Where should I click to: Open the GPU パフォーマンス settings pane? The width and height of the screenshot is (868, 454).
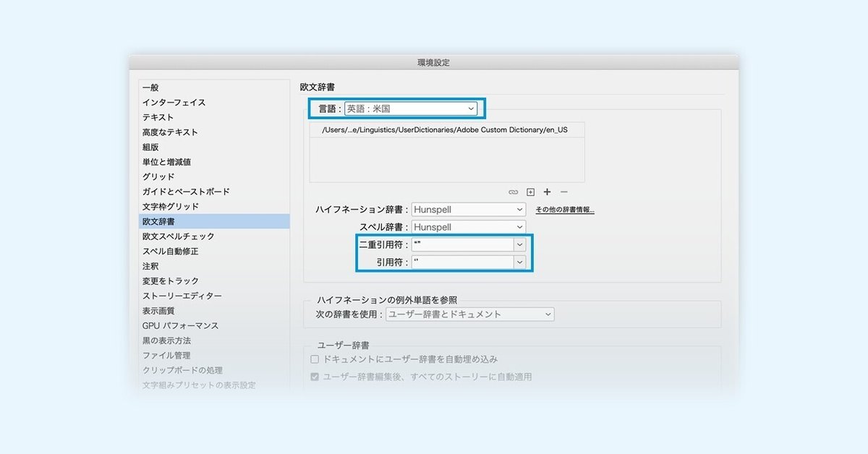coord(174,325)
